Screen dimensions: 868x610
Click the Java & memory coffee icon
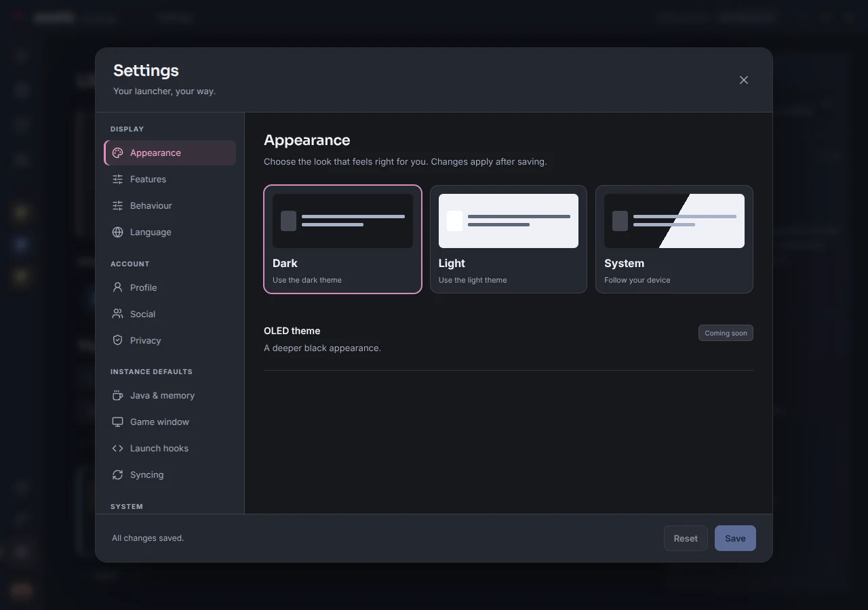[x=117, y=396]
